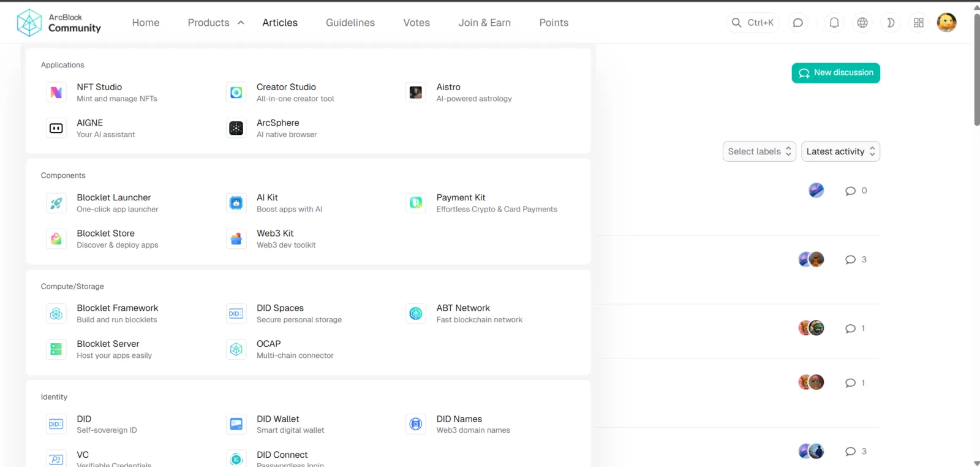Click the 'Web3 domain names' description text
This screenshot has width=980, height=467.
pos(473,430)
